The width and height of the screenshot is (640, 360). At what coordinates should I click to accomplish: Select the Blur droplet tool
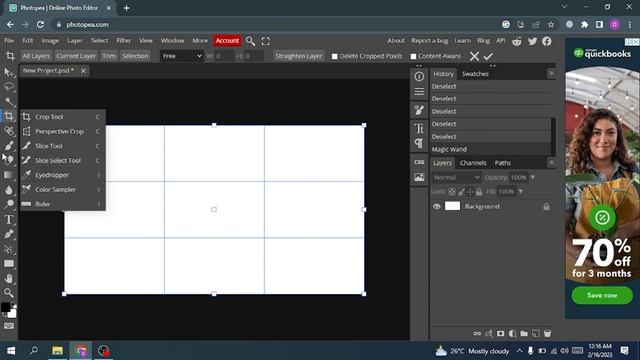coord(9,190)
